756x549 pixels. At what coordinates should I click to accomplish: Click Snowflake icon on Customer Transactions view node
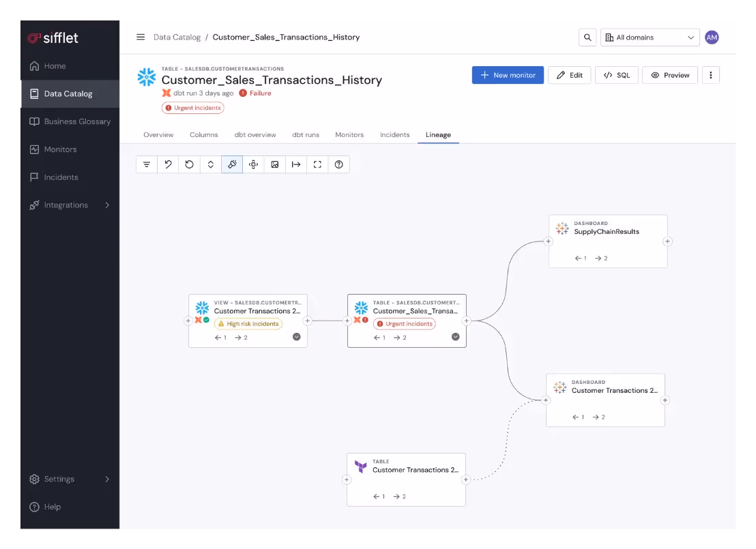202,308
